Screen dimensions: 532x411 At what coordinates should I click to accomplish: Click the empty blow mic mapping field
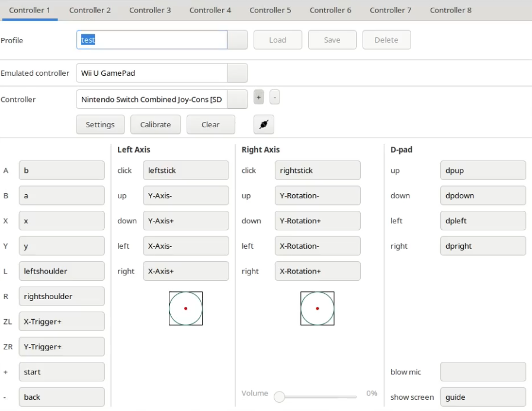pos(483,372)
